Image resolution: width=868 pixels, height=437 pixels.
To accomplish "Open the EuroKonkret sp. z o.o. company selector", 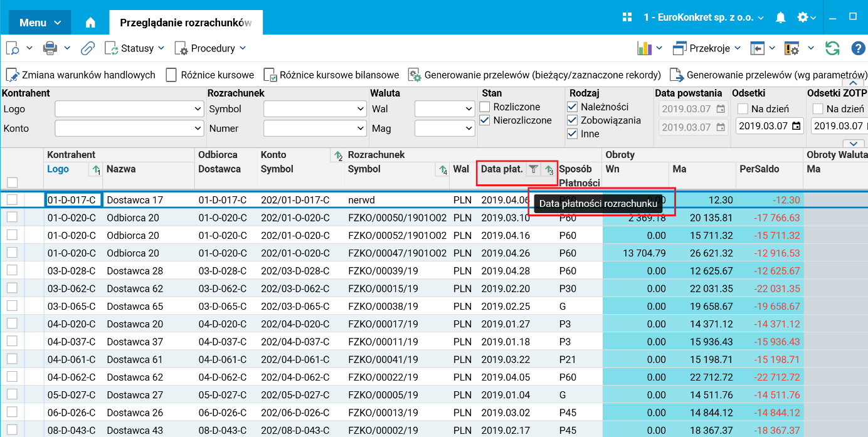I will [x=703, y=18].
